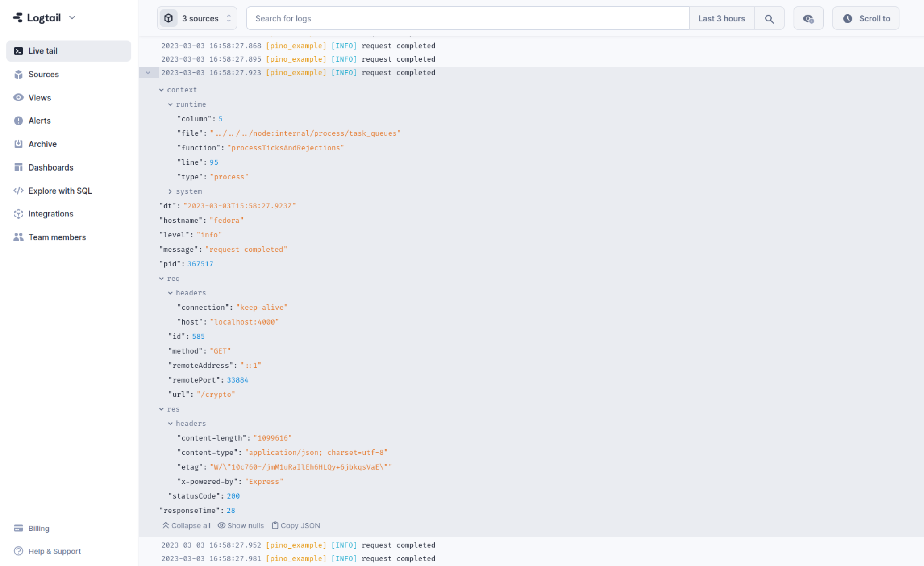924x566 pixels.
Task: Navigate to Sources panel
Action: tap(43, 74)
